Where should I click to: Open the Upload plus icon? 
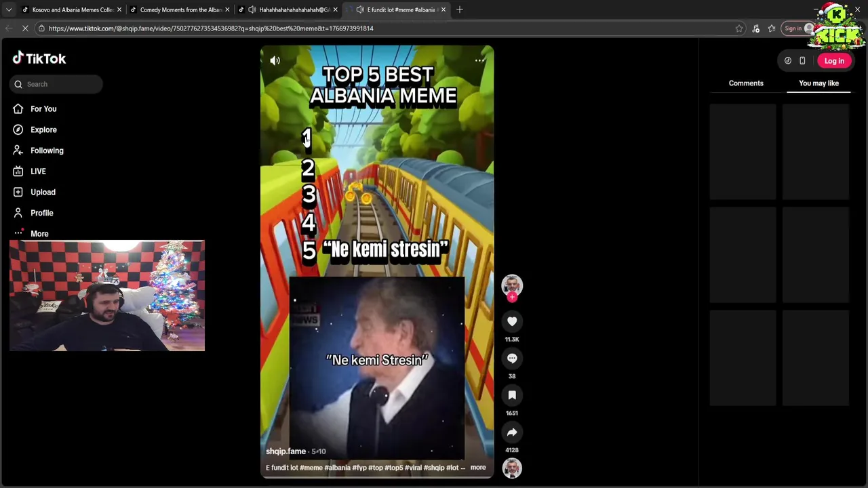pyautogui.click(x=18, y=192)
